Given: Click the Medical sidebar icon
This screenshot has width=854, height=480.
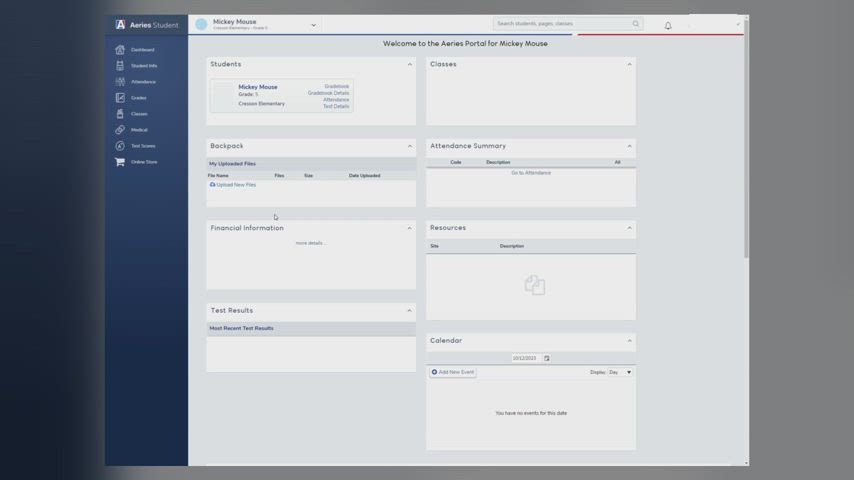Looking at the screenshot, I should click(120, 130).
